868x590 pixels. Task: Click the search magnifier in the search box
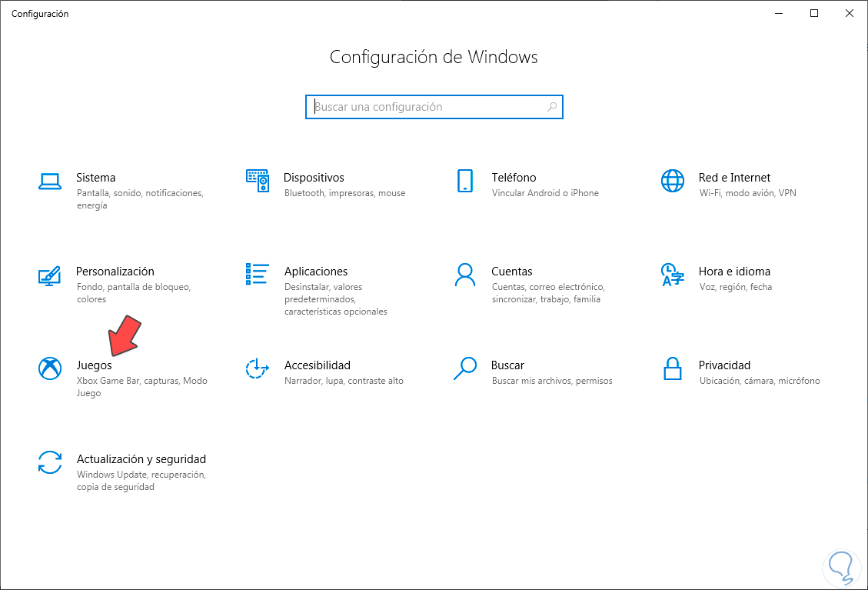point(552,107)
